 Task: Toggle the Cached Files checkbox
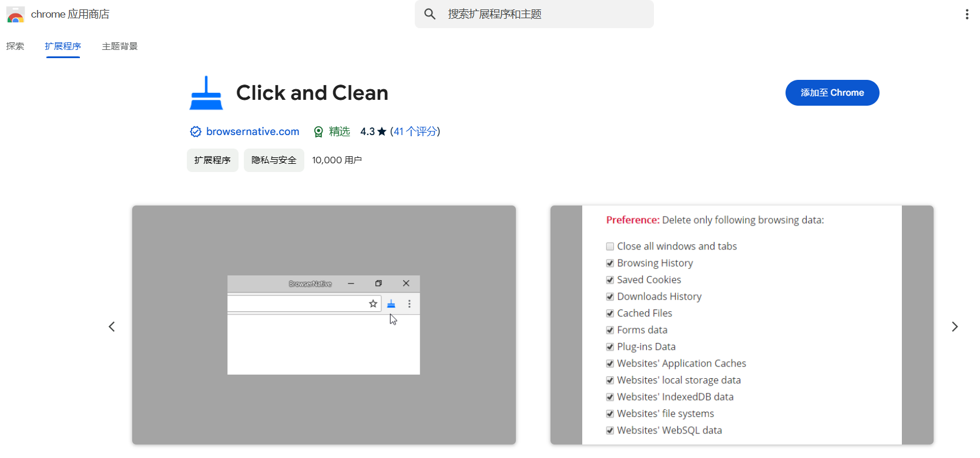point(610,314)
